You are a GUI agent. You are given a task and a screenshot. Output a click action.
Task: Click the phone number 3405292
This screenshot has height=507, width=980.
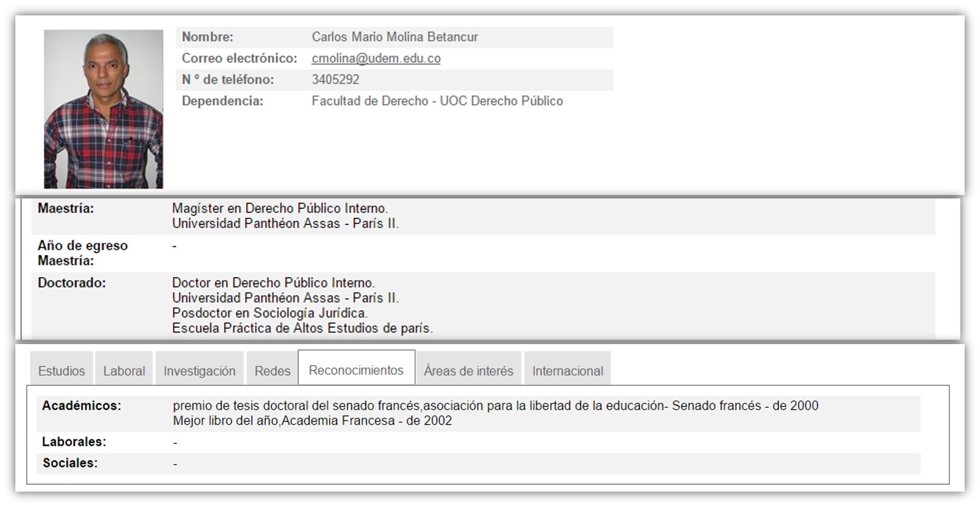pos(335,79)
